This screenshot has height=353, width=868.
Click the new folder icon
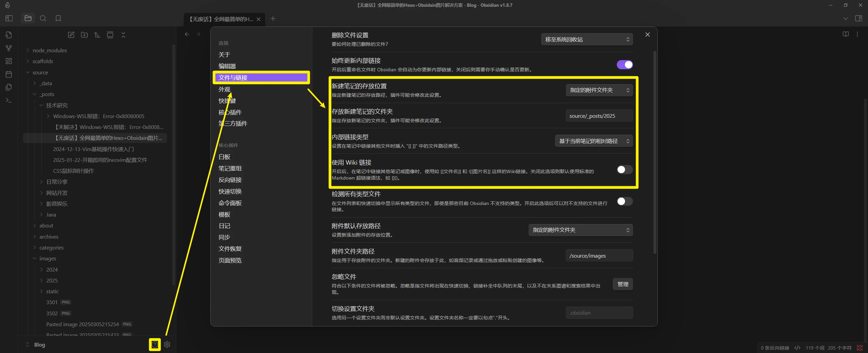coord(84,35)
